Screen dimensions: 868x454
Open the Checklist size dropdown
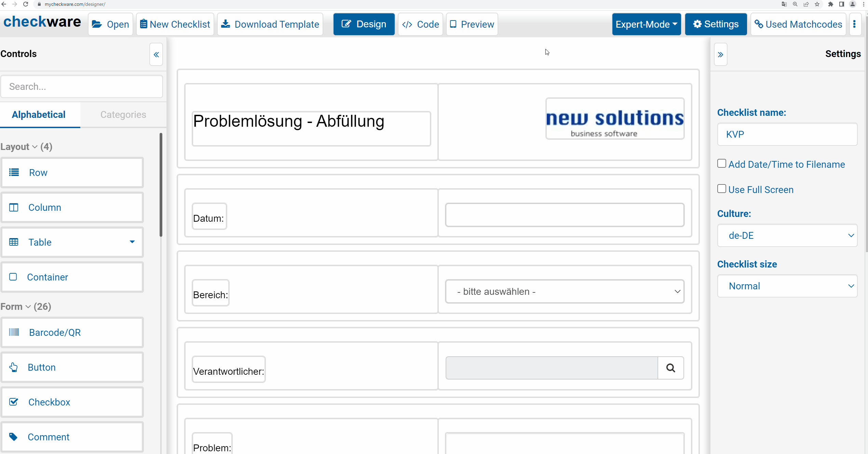point(787,286)
